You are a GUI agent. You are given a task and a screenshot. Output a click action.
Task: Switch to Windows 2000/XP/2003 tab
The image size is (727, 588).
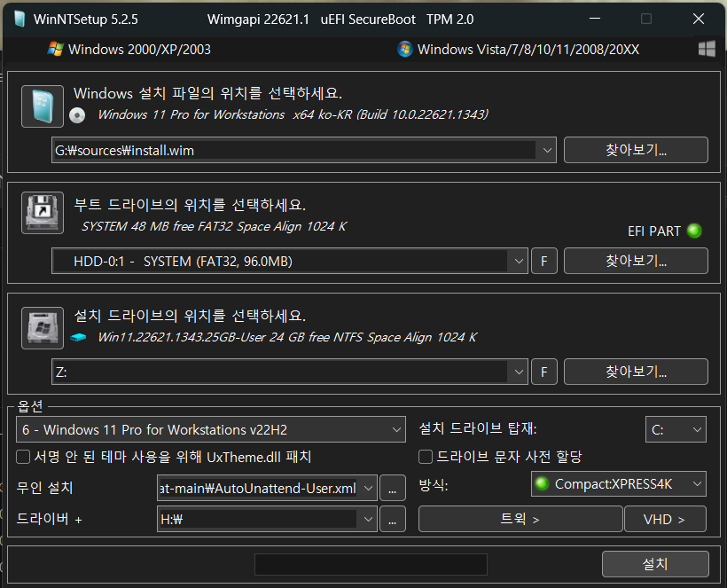(129, 49)
